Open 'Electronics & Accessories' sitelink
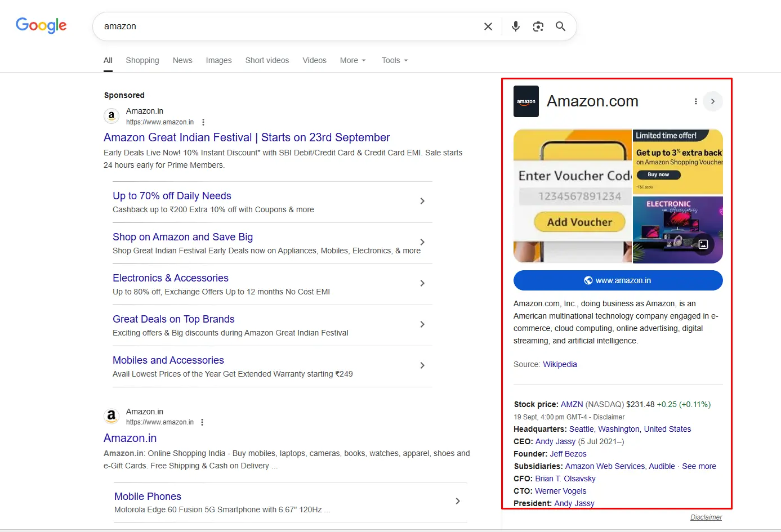Screen dimensions: 781x532 click(x=171, y=278)
